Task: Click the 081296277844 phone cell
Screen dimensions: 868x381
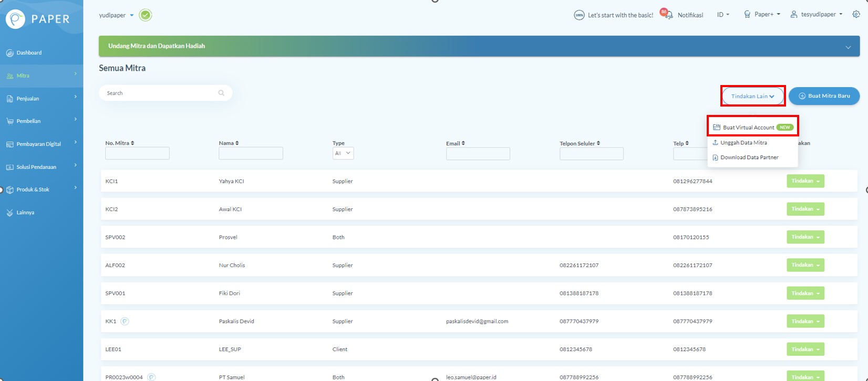Action: click(693, 181)
